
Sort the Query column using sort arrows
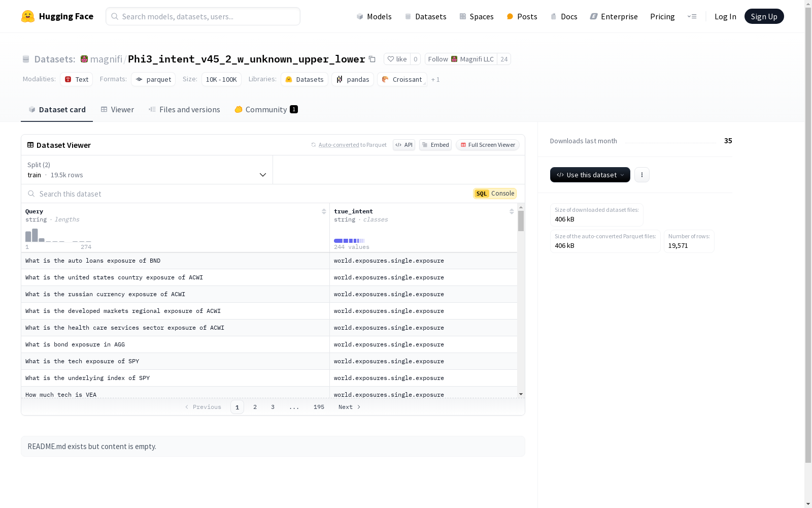324,211
